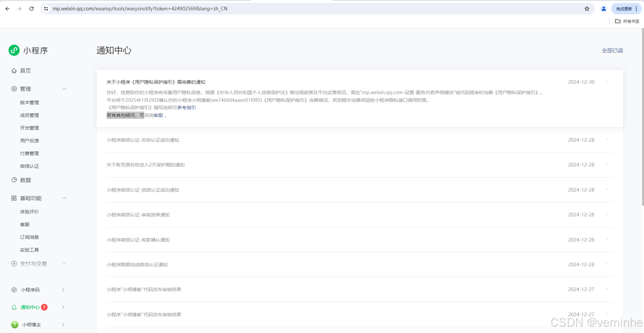This screenshot has height=333, width=644.
Task: Open 小程序微信认证-名称认证成功通知
Action: (143, 140)
